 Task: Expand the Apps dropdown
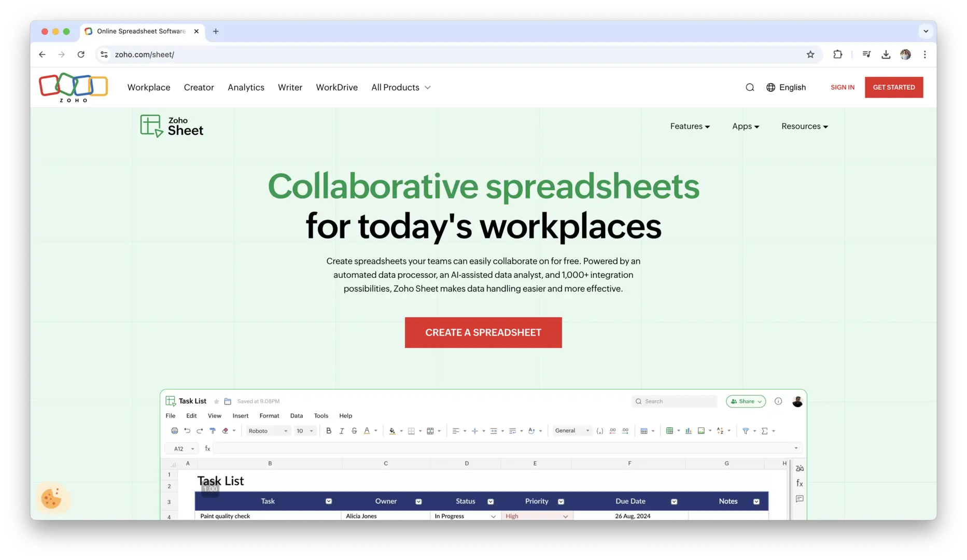pyautogui.click(x=746, y=127)
